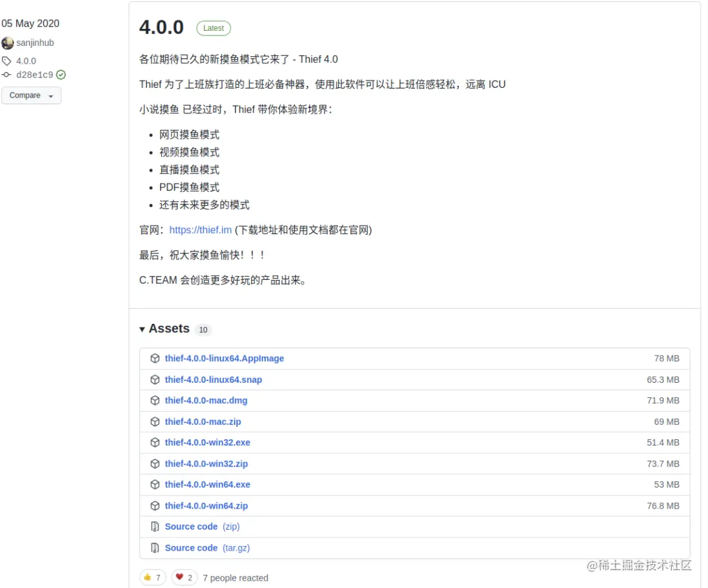Click the tag icon beside 4.0.0
The height and width of the screenshot is (588, 708).
tap(7, 61)
